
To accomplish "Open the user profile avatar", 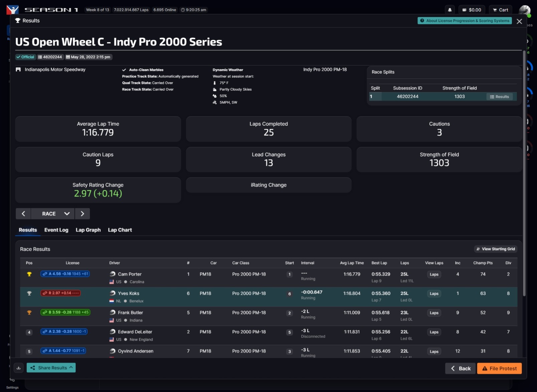I will (524, 10).
